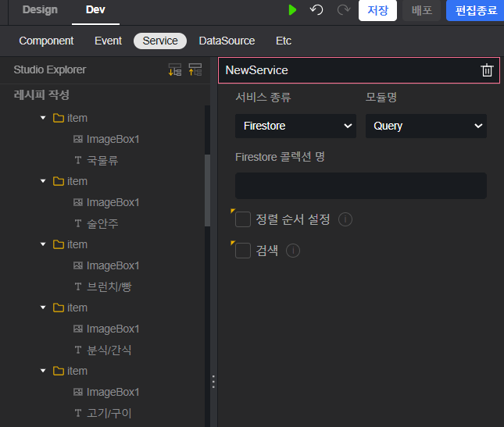Screen dimensions: 504x427
Task: Click image icon of ImageBox1 above 국물류
Action: click(x=78, y=139)
